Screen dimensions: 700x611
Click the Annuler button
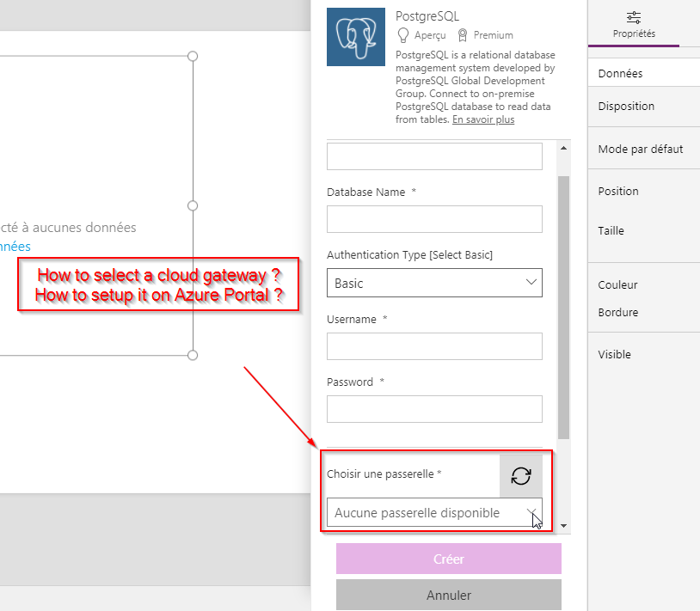[449, 595]
